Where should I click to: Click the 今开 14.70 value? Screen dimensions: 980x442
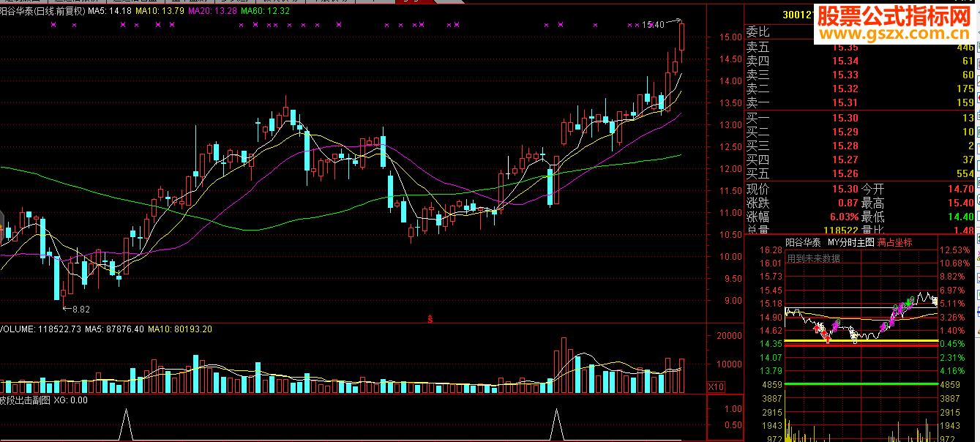[960, 189]
